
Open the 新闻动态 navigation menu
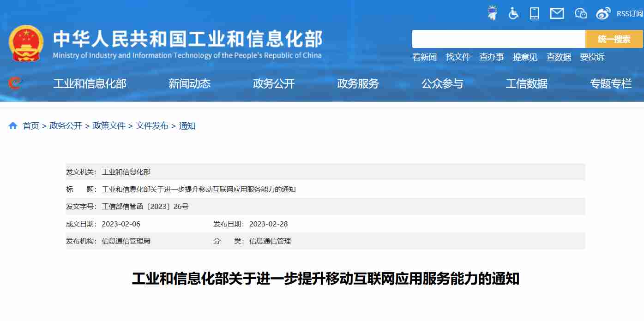189,84
